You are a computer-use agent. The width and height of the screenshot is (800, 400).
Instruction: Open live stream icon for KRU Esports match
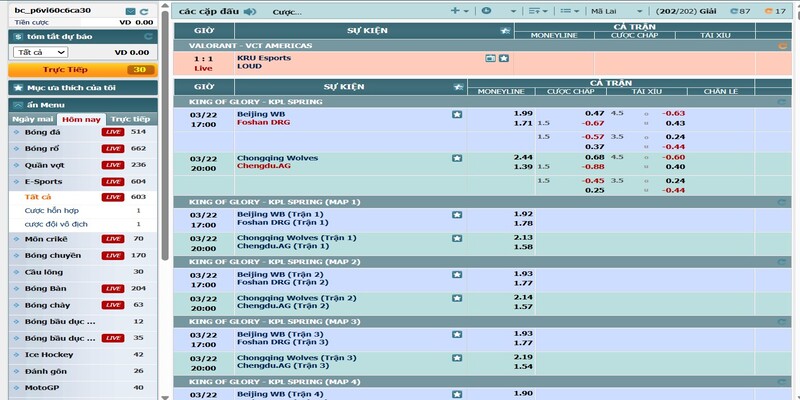point(490,58)
